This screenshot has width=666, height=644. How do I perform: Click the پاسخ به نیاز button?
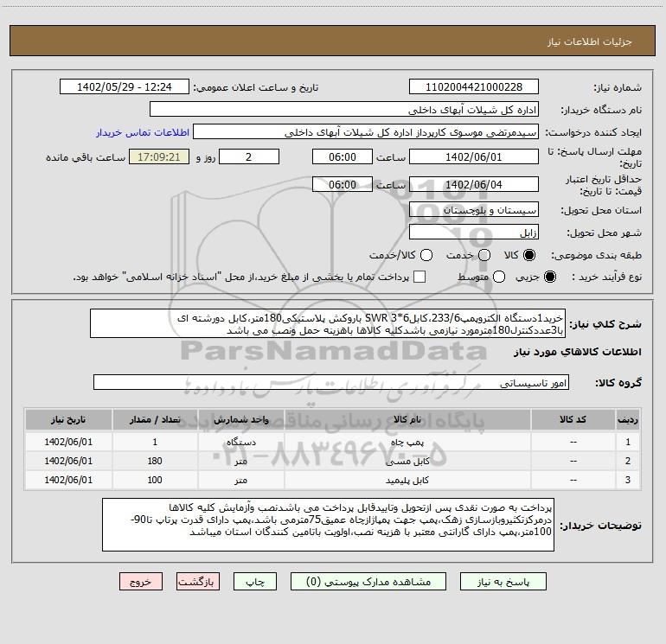pos(503,582)
